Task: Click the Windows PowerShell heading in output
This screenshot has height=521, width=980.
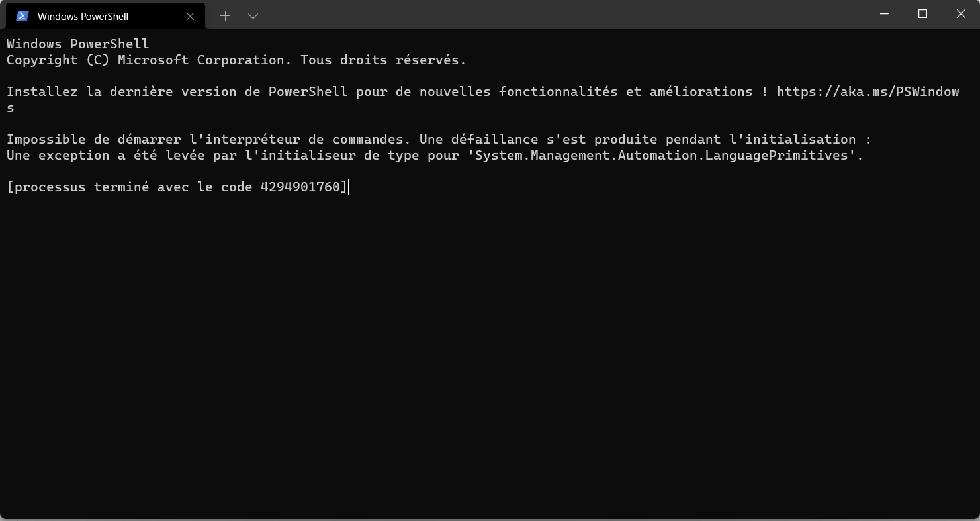Action: 78,44
